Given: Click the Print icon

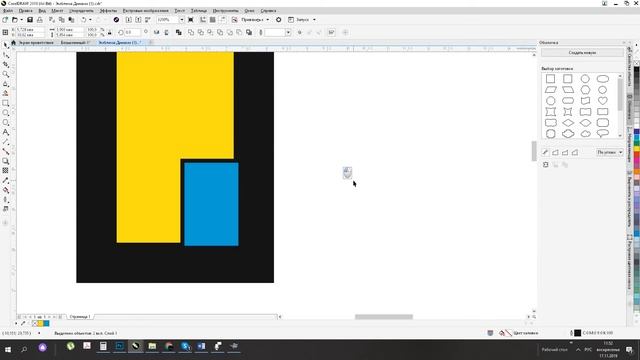Looking at the screenshot, I should (x=40, y=20).
